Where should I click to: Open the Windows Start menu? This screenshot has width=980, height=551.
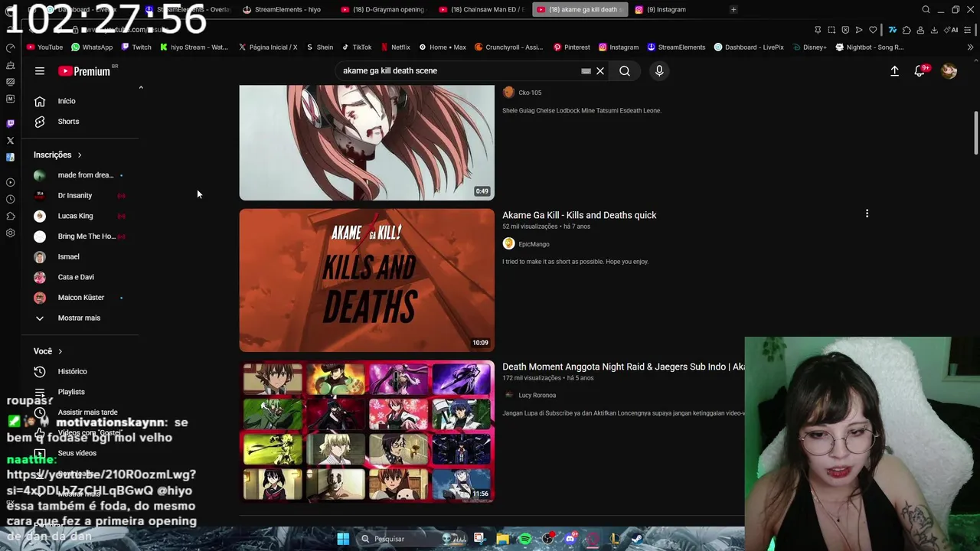(343, 539)
